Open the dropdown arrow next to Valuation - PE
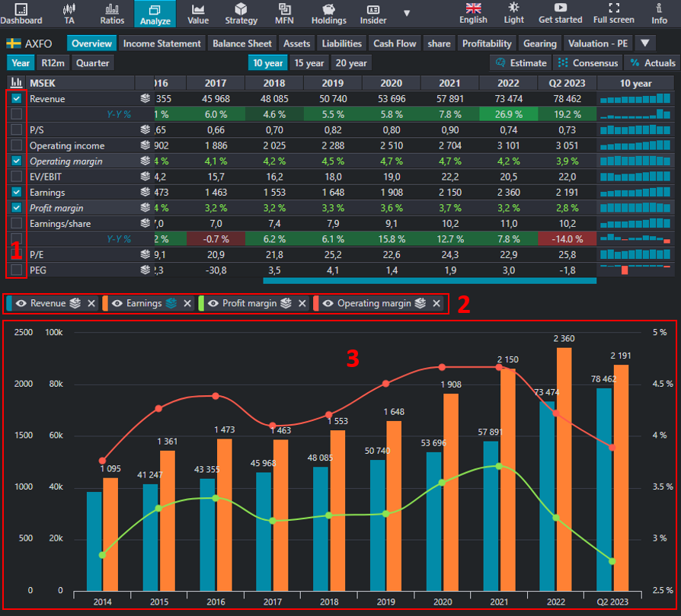Screen dimensions: 681x616 [647, 43]
